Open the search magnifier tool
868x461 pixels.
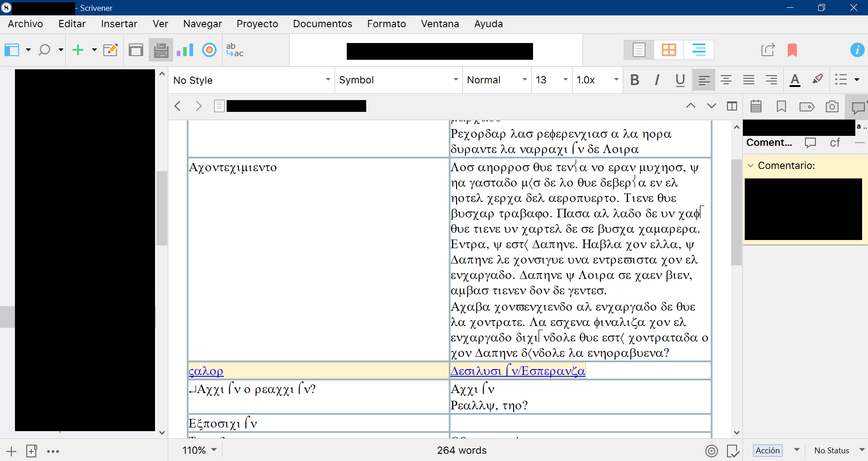(x=44, y=50)
